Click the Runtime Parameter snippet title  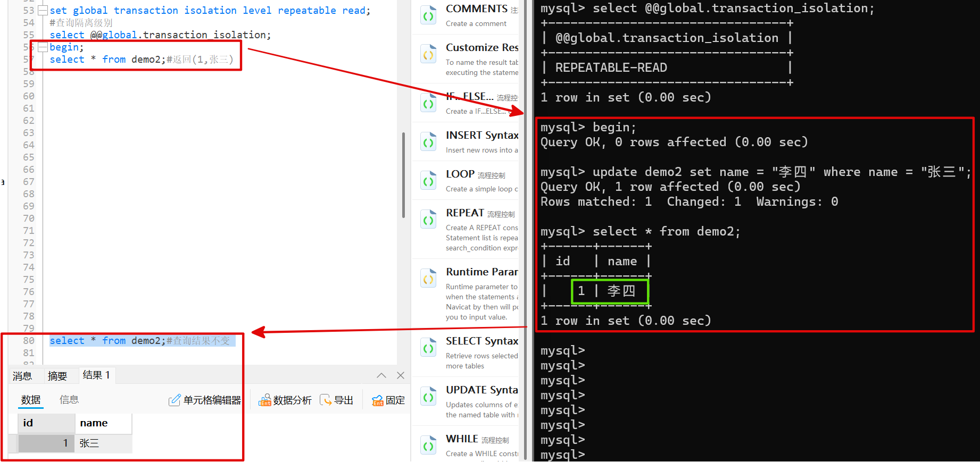482,272
